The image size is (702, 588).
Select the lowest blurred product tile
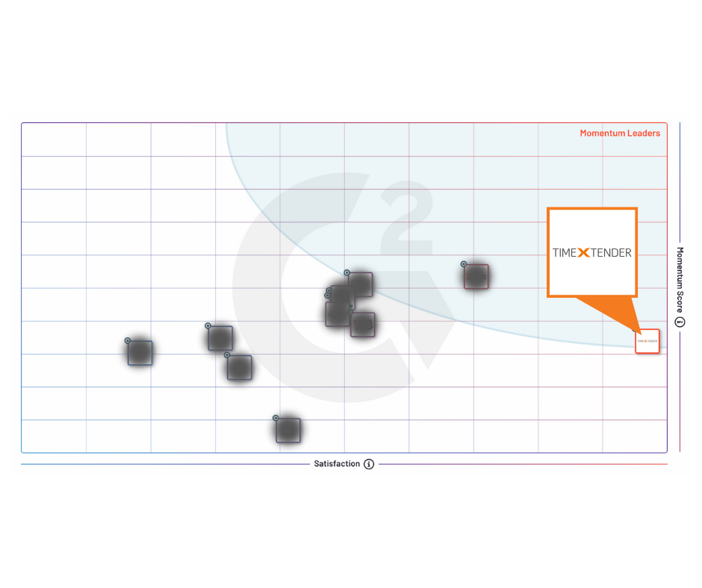coord(288,431)
